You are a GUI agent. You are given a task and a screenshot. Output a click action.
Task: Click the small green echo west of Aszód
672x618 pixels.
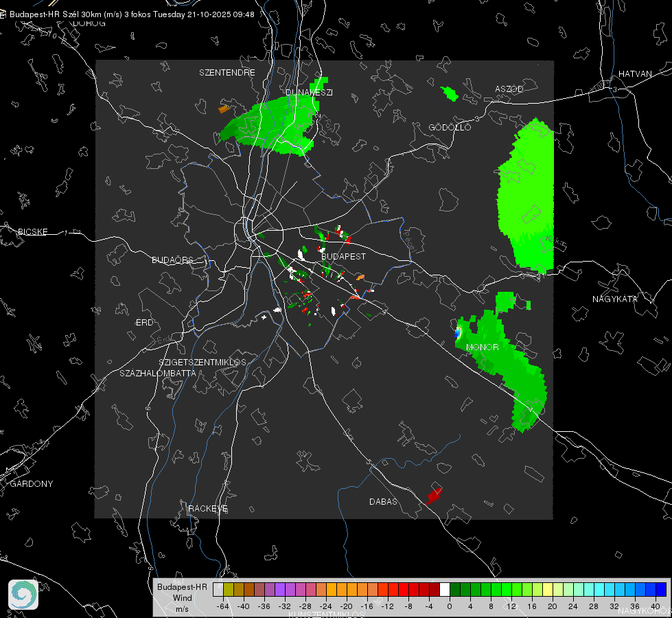449,93
